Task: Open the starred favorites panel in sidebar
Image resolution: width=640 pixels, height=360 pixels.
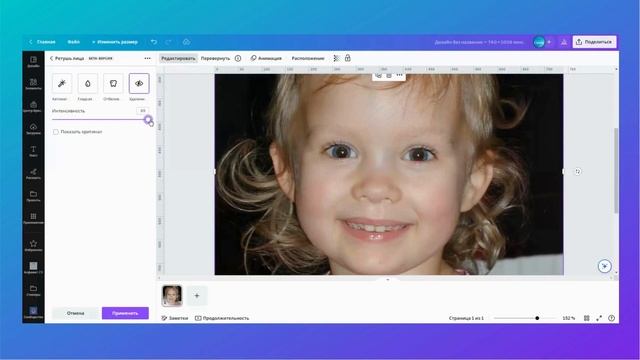Action: pyautogui.click(x=33, y=245)
